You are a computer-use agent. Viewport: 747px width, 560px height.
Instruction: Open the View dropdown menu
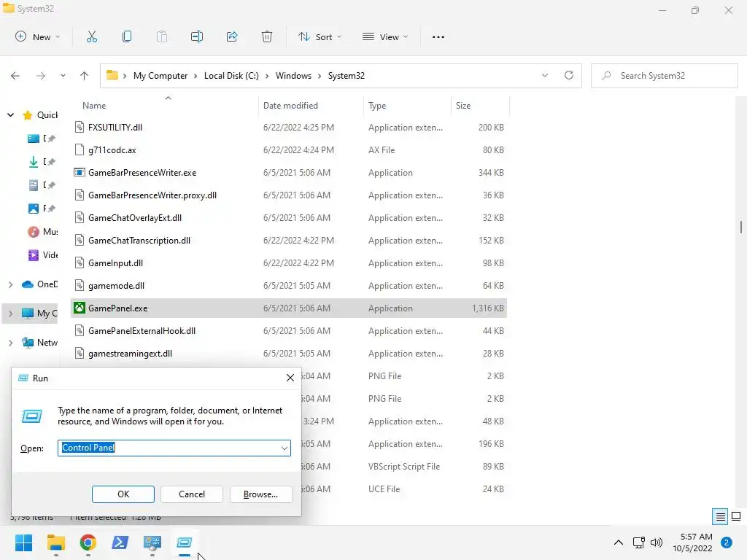[385, 36]
